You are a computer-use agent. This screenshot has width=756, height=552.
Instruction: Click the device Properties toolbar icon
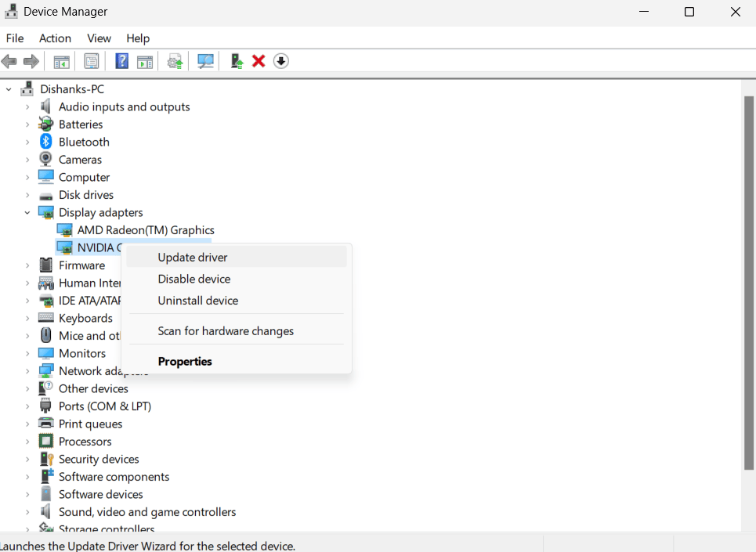click(91, 60)
